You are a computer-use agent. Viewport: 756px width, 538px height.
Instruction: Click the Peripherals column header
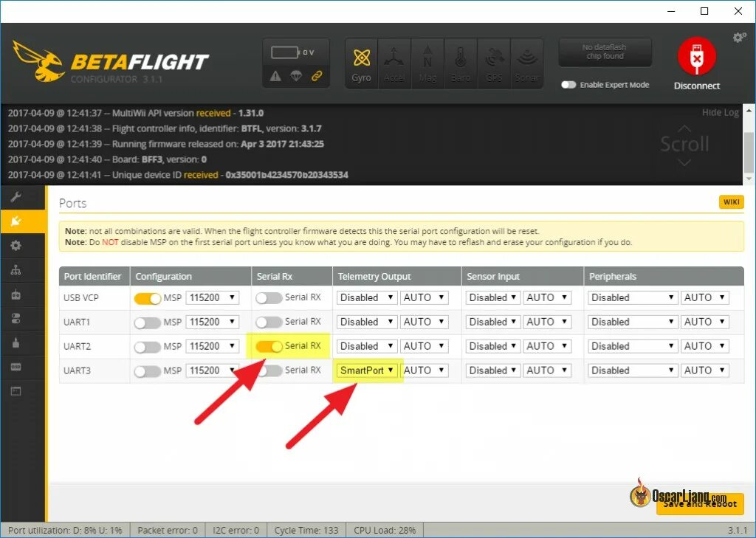click(x=664, y=276)
